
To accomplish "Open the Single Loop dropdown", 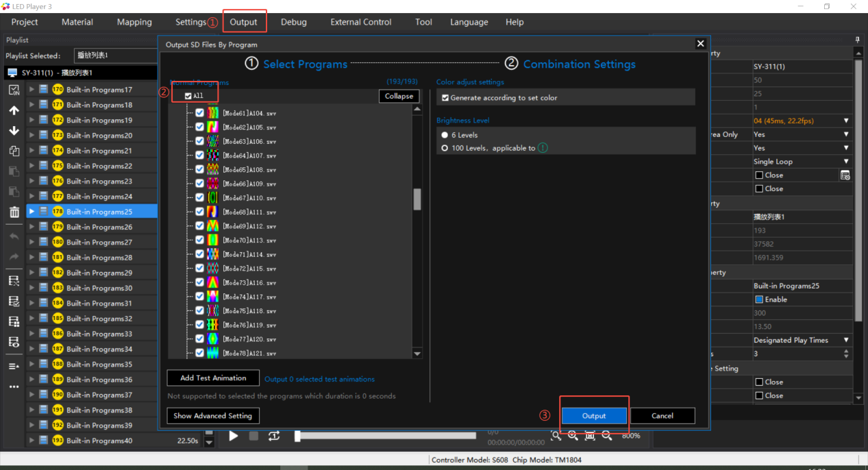I will pos(846,162).
